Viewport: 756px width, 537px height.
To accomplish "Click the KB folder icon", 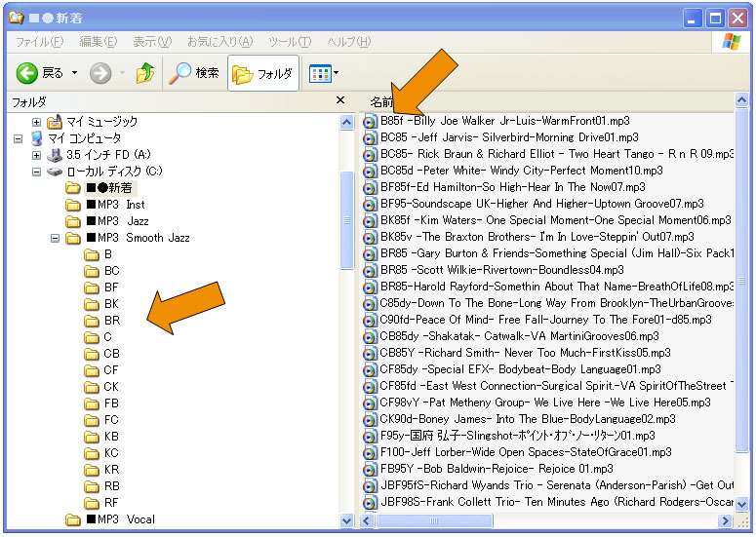I will click(x=92, y=437).
